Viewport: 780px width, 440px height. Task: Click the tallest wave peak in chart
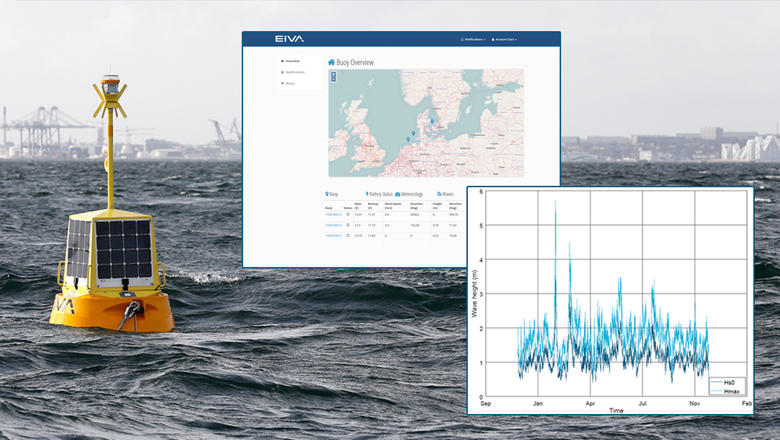point(555,202)
